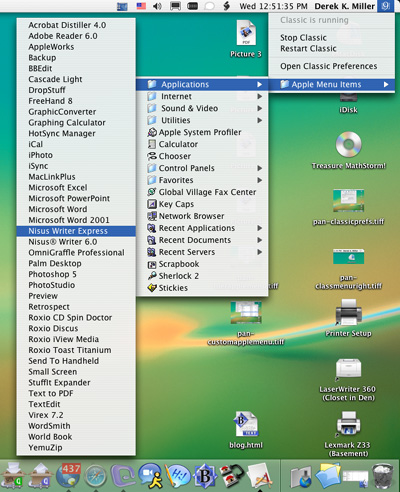
Task: Launch YemuZip
Action: pos(76,448)
